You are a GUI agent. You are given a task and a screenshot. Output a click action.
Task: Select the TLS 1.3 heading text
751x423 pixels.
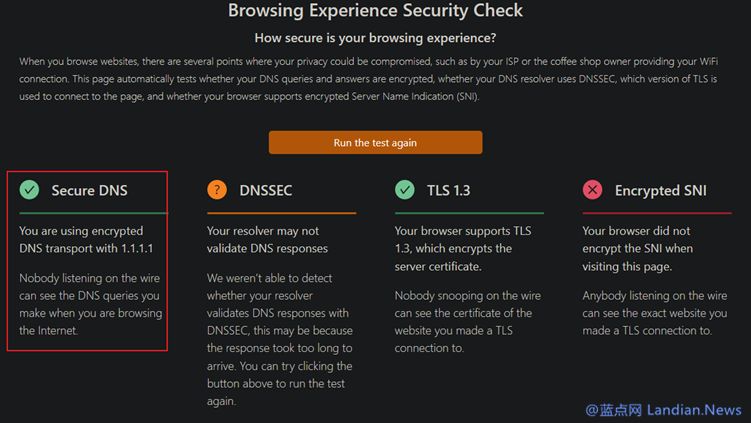pyautogui.click(x=449, y=191)
